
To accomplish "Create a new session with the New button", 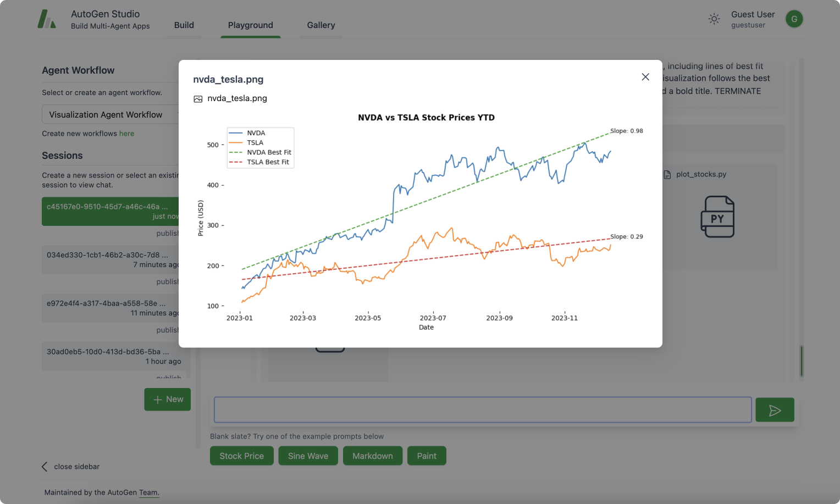I will [x=167, y=400].
